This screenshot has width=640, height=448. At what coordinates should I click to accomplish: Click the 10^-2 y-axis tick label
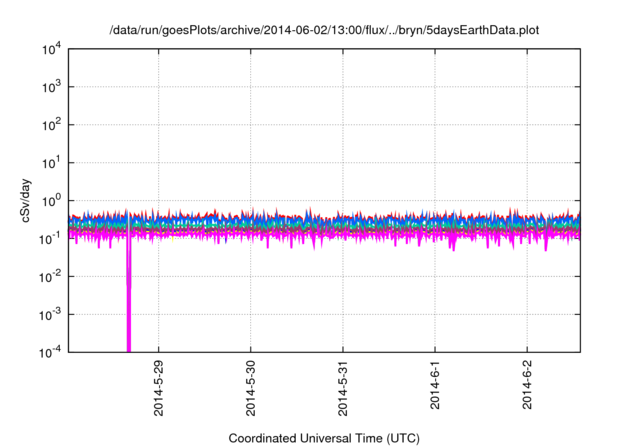pyautogui.click(x=50, y=277)
